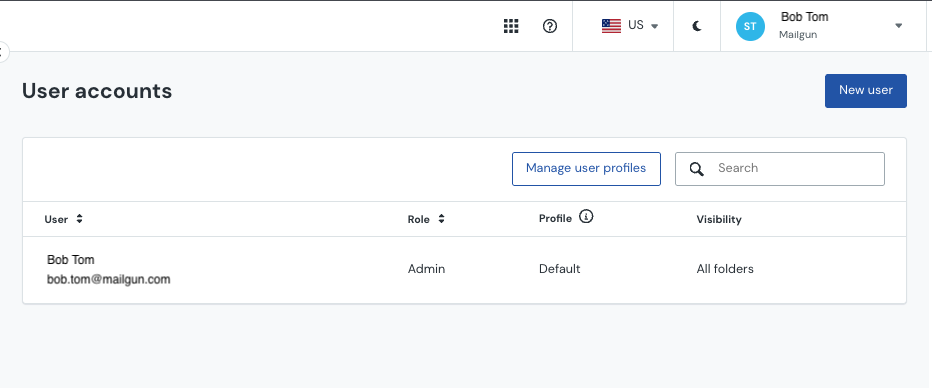This screenshot has height=388, width=932.
Task: Click the Admin role cell
Action: pyautogui.click(x=426, y=269)
